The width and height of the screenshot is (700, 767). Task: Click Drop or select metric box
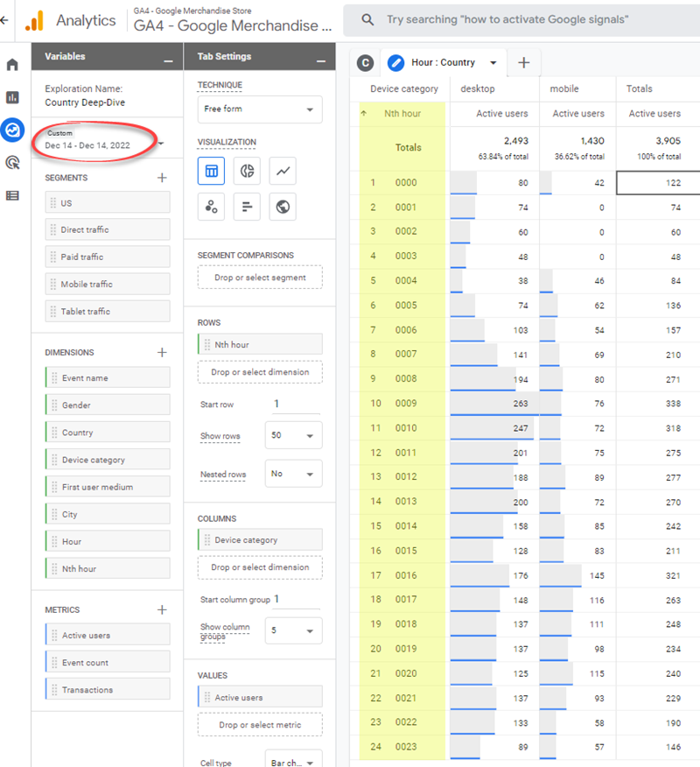[260, 725]
